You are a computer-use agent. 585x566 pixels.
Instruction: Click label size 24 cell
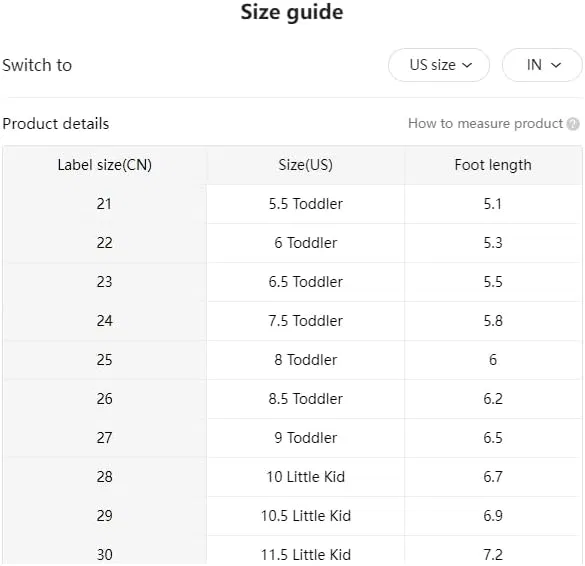(104, 321)
